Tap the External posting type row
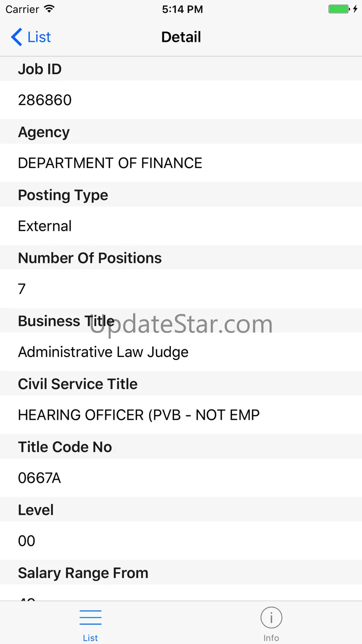362x644 pixels. pyautogui.click(x=45, y=226)
